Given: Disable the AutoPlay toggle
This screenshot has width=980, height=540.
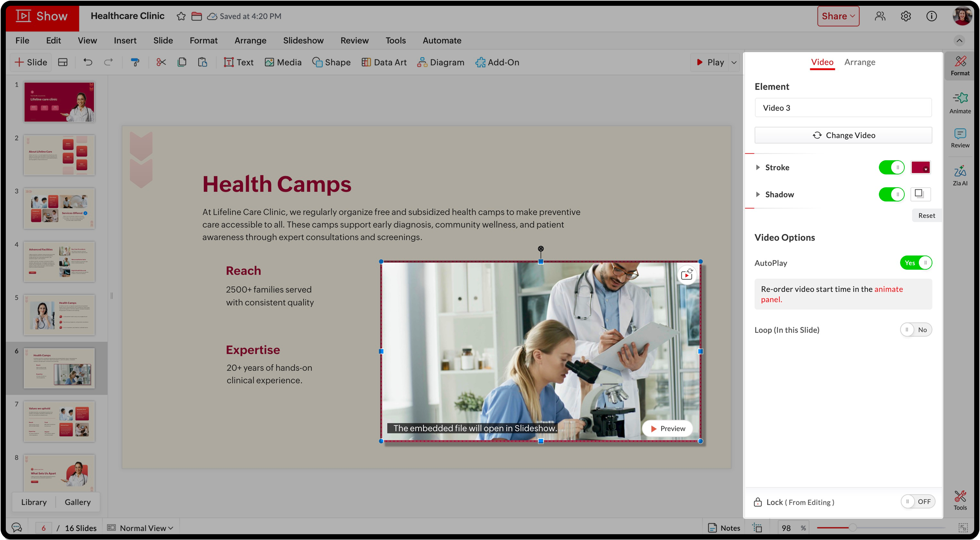Looking at the screenshot, I should pyautogui.click(x=915, y=263).
